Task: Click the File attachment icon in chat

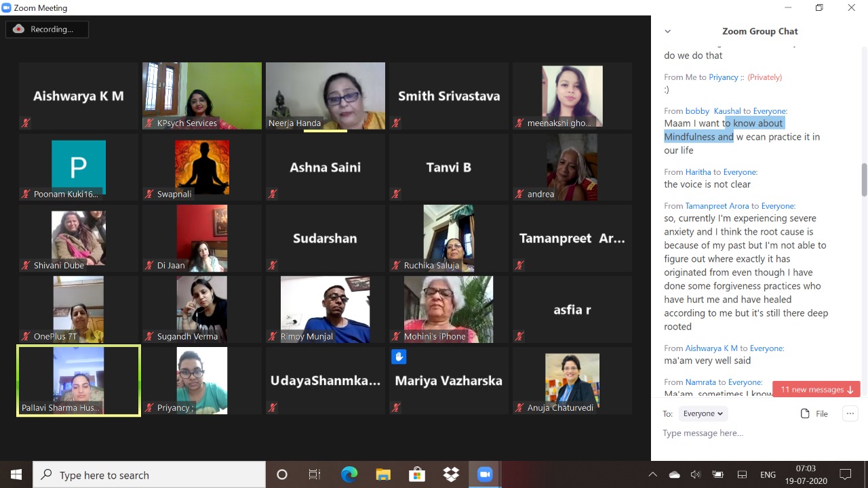Action: [x=805, y=413]
